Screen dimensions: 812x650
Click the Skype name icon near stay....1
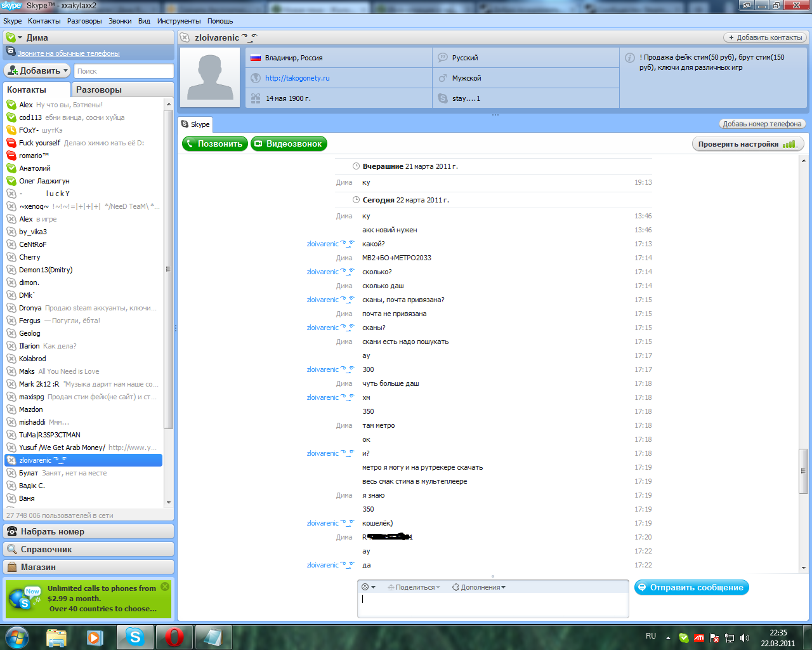tap(443, 98)
